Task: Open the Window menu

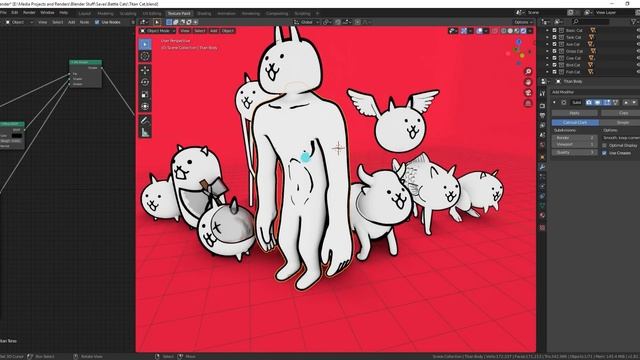Action: (47, 13)
